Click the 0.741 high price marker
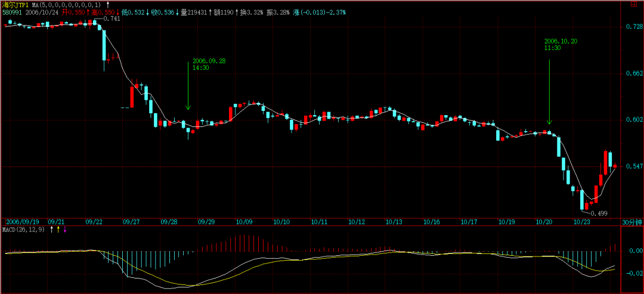Screen dimensions: 644x294 (x=112, y=18)
